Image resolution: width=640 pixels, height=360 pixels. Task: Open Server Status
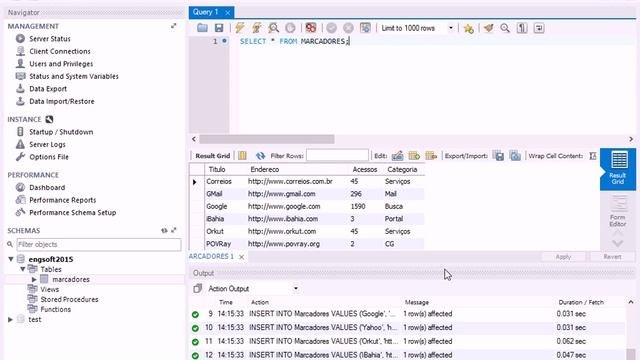50,39
